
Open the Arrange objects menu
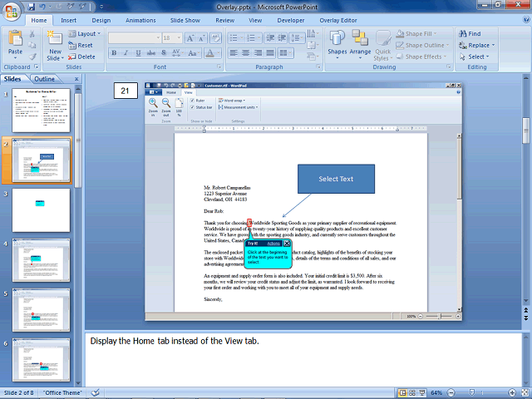coord(360,45)
